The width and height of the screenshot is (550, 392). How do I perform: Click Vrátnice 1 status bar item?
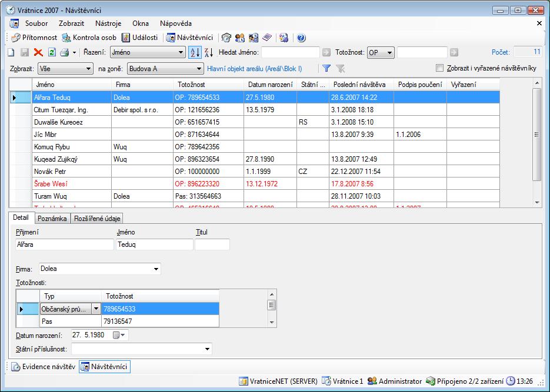point(342,381)
